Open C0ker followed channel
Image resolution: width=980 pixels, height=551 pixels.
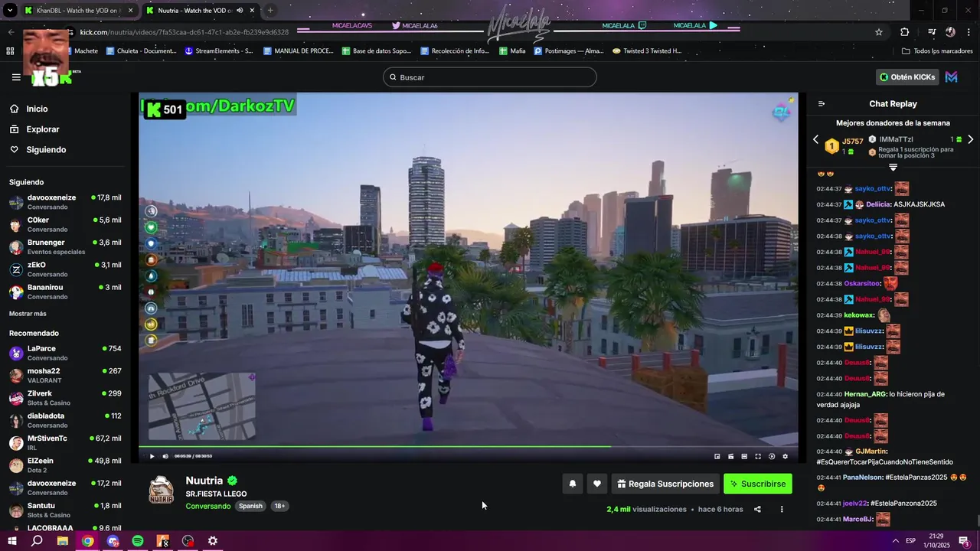point(65,224)
